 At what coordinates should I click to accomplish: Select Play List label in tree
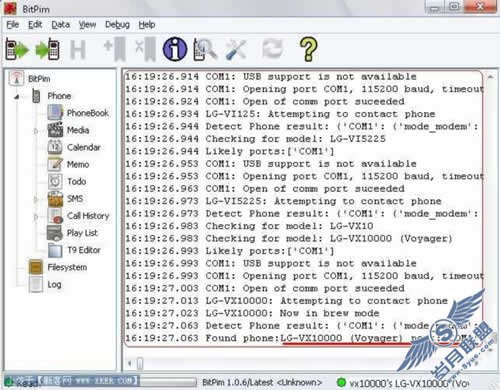click(x=82, y=233)
